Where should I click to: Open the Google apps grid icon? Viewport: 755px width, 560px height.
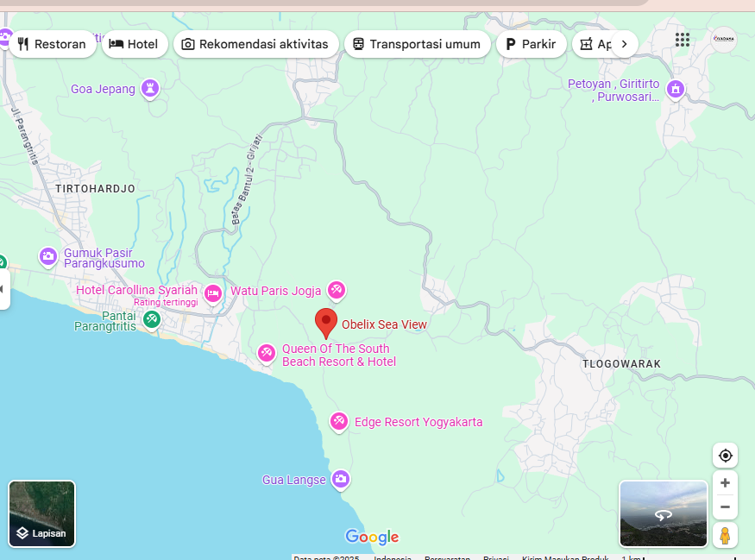coord(683,40)
